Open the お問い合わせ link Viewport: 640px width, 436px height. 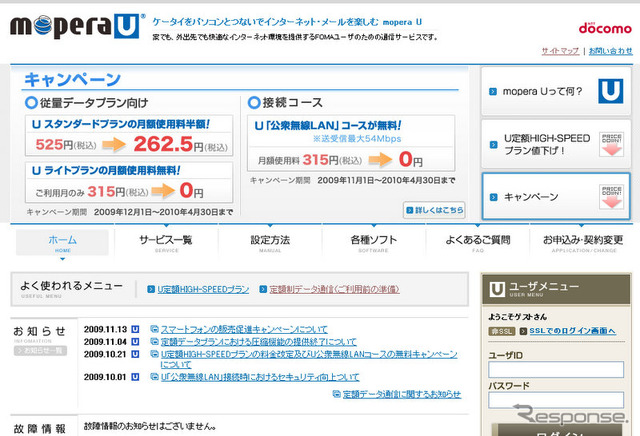point(611,51)
